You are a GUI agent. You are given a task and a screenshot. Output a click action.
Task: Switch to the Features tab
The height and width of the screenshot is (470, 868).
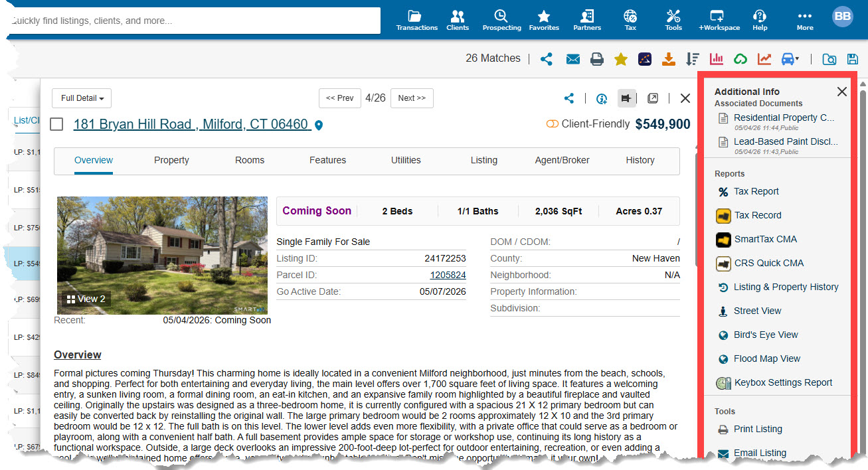[x=327, y=160]
